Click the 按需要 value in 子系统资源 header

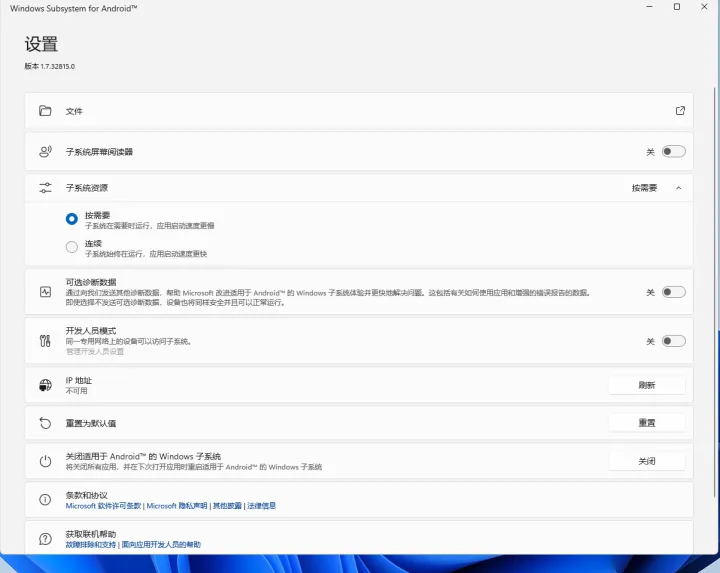[644, 188]
